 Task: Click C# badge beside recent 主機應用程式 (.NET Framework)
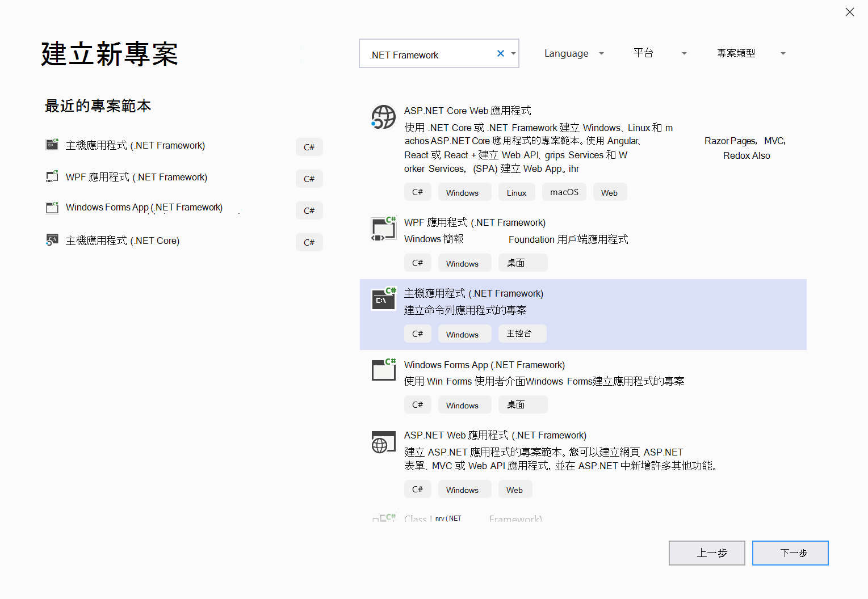click(x=309, y=147)
